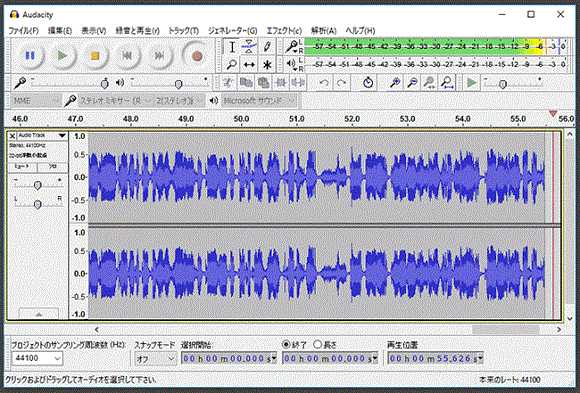This screenshot has height=393, width=580.
Task: Open the ファイル(F) menu
Action: coord(24,31)
